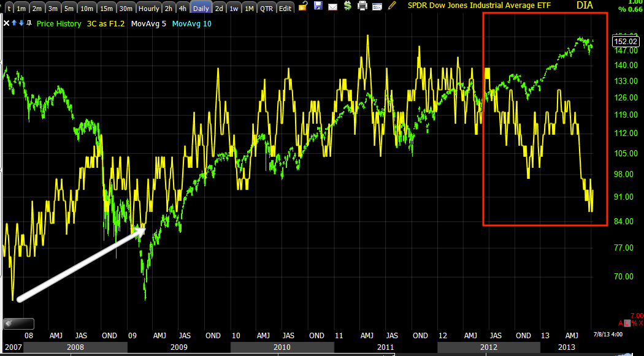Click the padlock unlock icon
The height and width of the screenshot is (356, 644).
(x=303, y=6)
